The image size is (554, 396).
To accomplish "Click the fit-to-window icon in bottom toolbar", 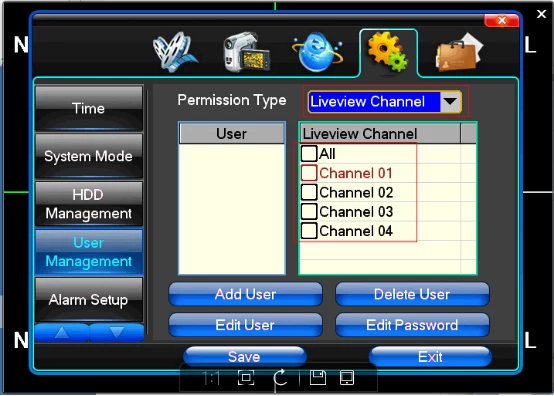I will [x=246, y=378].
